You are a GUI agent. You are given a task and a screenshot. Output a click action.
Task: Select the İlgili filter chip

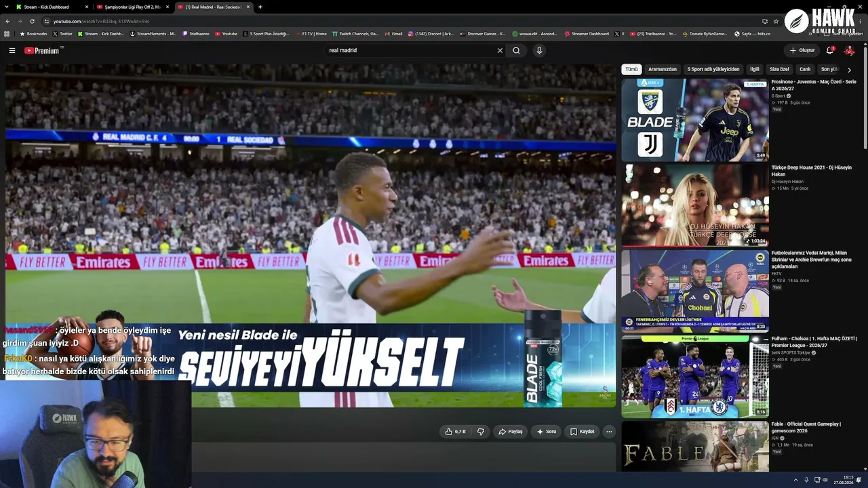pos(754,69)
